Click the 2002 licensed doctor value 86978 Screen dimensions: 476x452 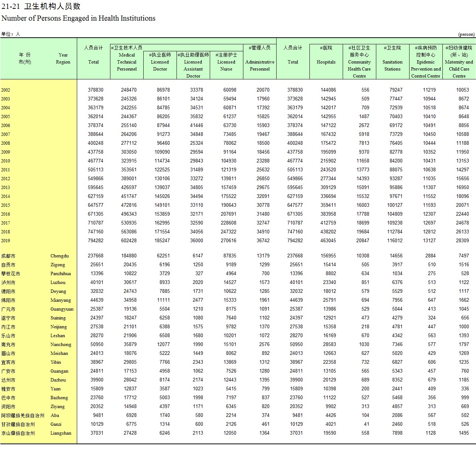(164, 90)
